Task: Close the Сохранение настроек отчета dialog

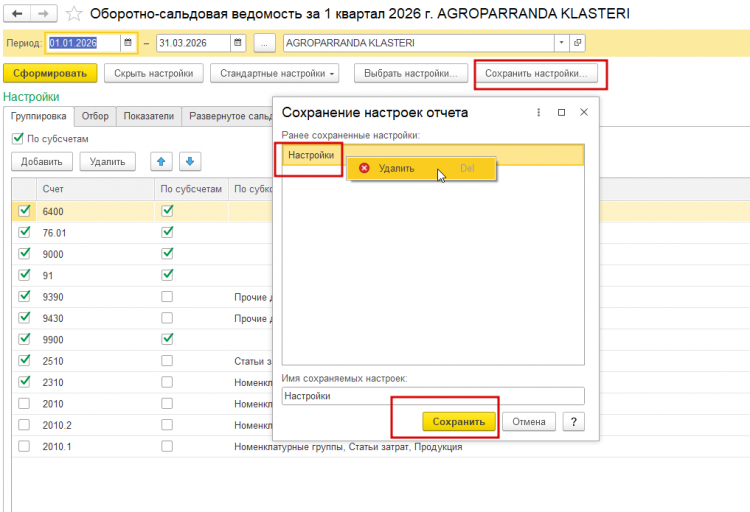Action: pyautogui.click(x=584, y=112)
